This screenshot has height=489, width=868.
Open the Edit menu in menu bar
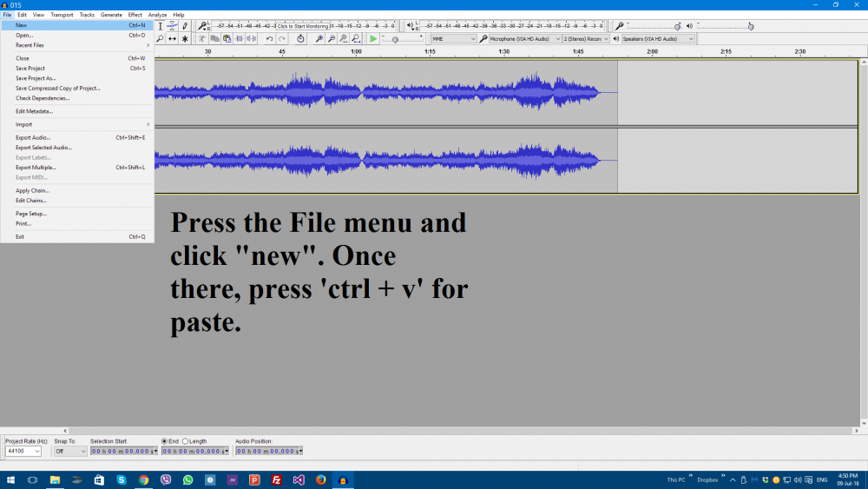click(x=23, y=15)
